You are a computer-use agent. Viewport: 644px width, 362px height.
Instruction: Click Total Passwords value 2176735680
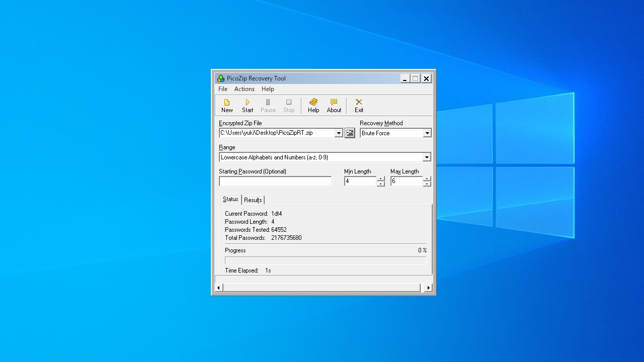[x=286, y=238]
